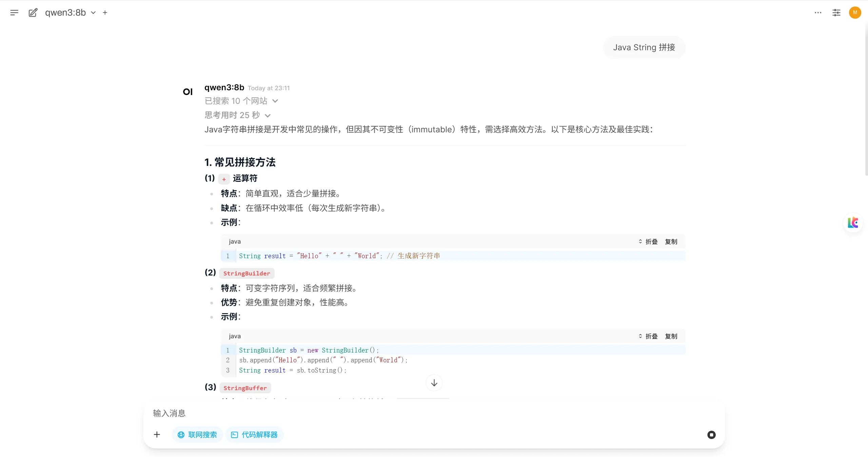Collapse the StringBuilder code block with 折叠

(648, 336)
